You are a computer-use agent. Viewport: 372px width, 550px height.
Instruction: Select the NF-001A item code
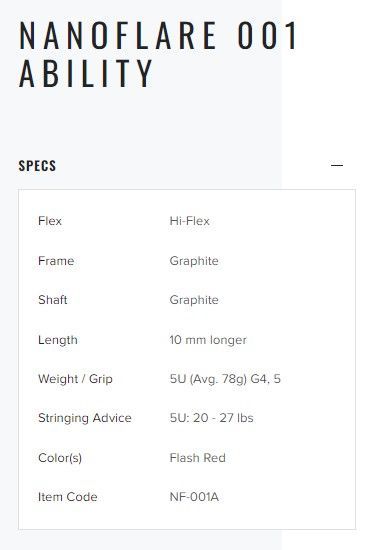tap(194, 497)
